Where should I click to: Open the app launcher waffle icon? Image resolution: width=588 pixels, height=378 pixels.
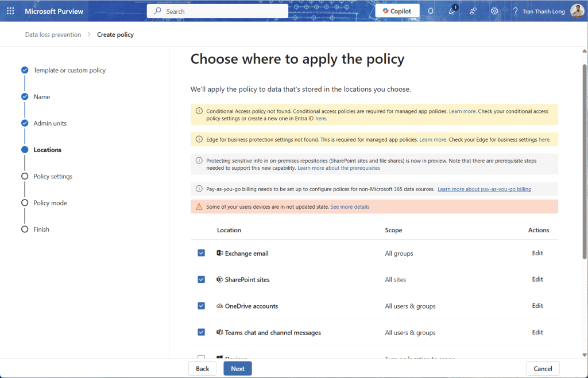click(x=10, y=11)
